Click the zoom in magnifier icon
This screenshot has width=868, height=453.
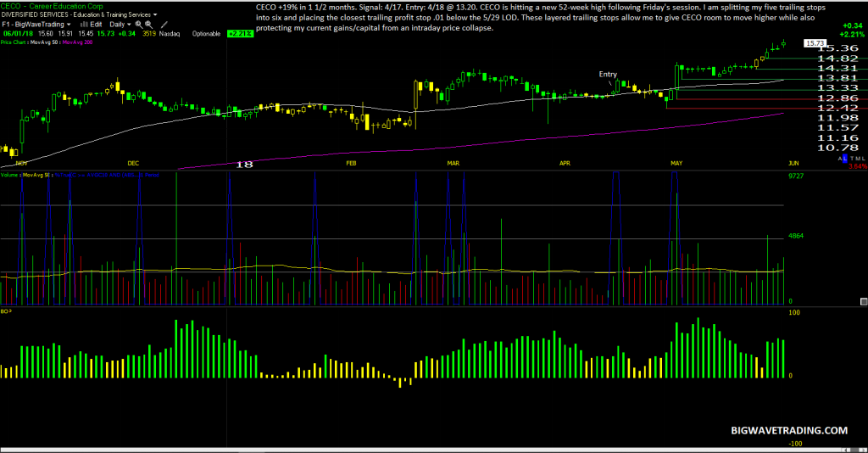coord(139,25)
